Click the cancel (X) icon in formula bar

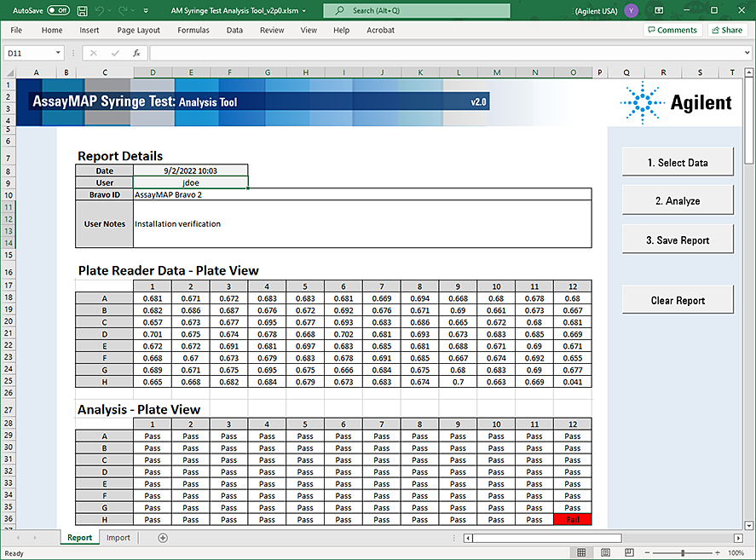[94, 53]
